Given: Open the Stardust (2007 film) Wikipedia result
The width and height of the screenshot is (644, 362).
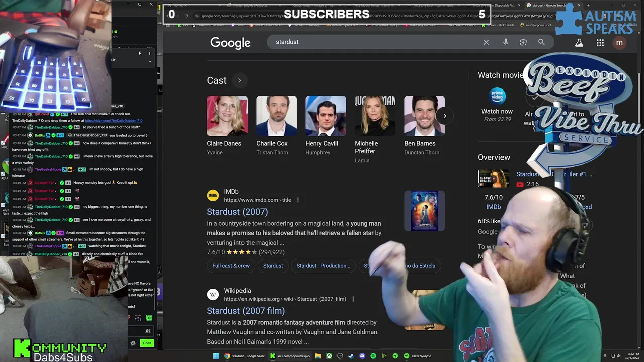Looking at the screenshot, I should [246, 311].
